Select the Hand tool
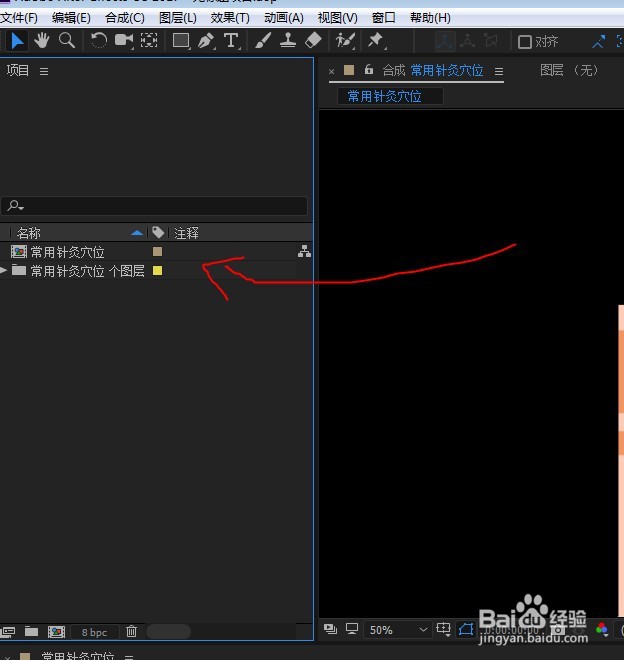 pyautogui.click(x=42, y=41)
